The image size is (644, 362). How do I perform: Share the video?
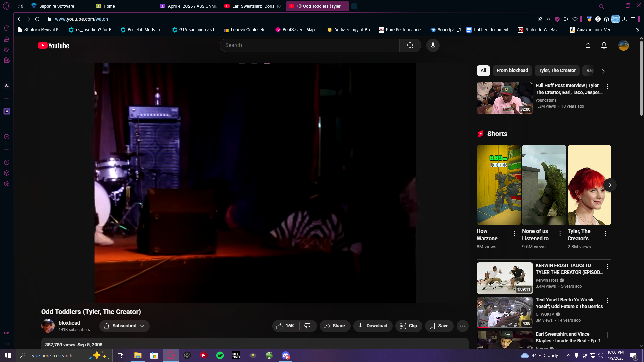[335, 326]
